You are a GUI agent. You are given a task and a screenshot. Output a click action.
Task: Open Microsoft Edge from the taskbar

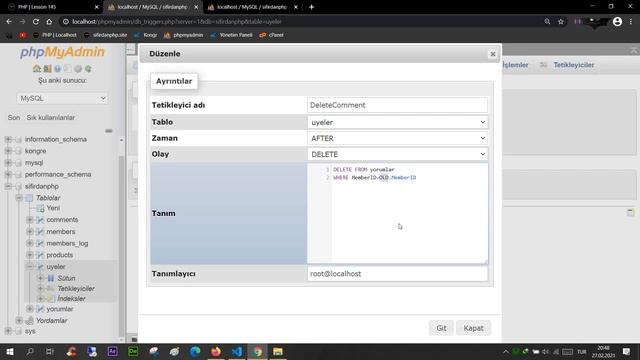(x=195, y=351)
